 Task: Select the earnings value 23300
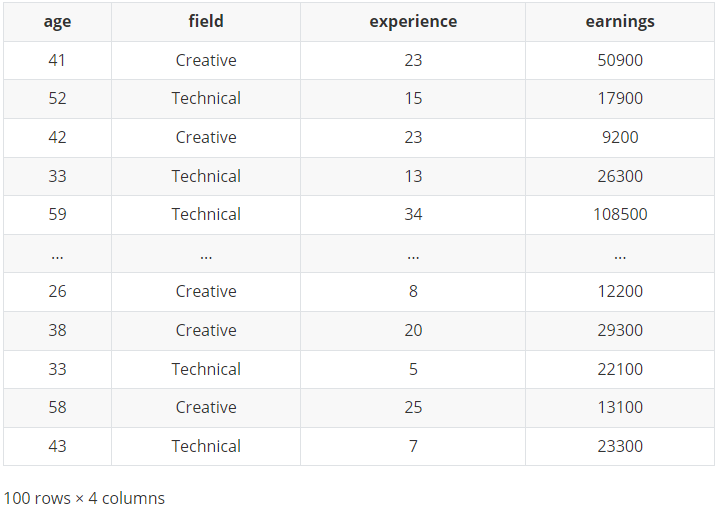(x=620, y=446)
